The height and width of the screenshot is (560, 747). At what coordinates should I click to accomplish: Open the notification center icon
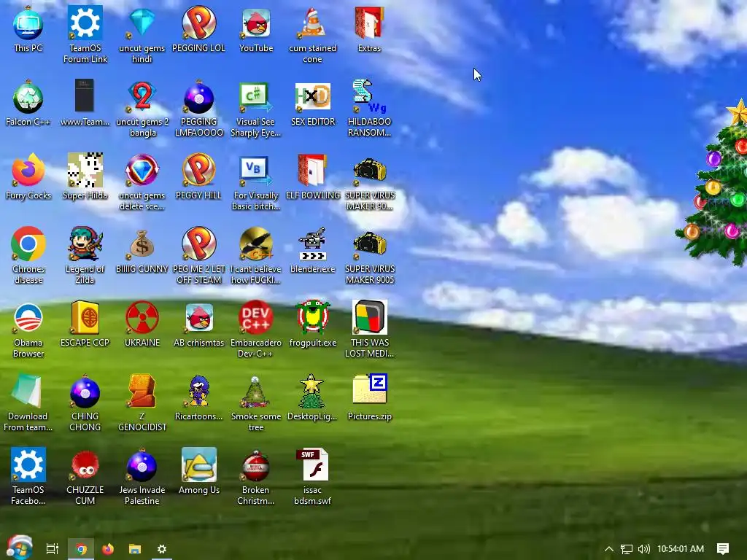(723, 549)
